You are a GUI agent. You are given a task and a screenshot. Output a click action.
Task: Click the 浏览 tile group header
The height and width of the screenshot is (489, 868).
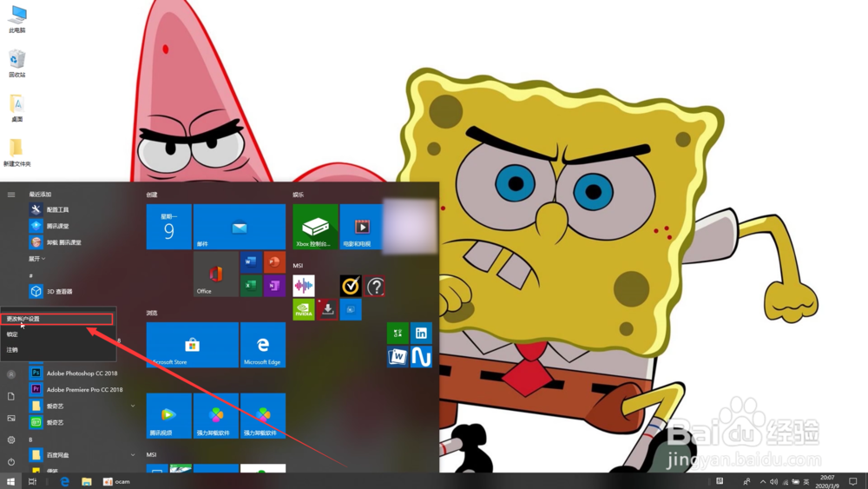point(152,313)
